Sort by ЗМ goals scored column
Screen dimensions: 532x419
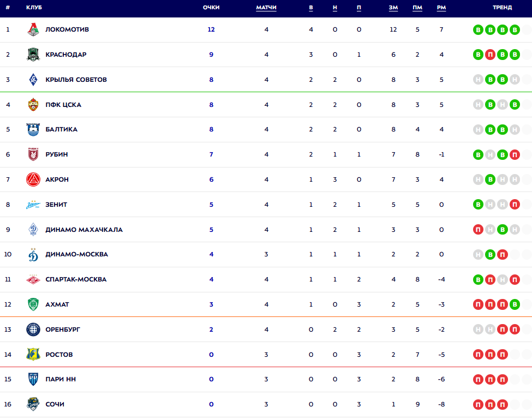coord(393,8)
